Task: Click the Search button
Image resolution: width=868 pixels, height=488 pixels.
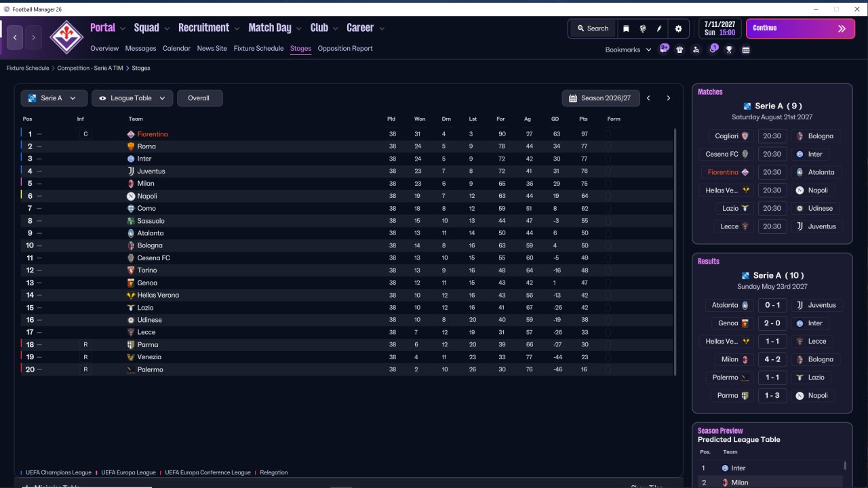Action: tap(593, 28)
